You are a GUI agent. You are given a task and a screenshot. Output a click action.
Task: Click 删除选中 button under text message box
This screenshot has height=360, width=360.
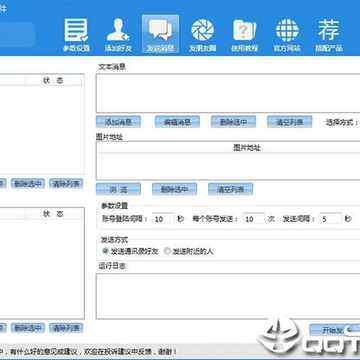tap(233, 122)
